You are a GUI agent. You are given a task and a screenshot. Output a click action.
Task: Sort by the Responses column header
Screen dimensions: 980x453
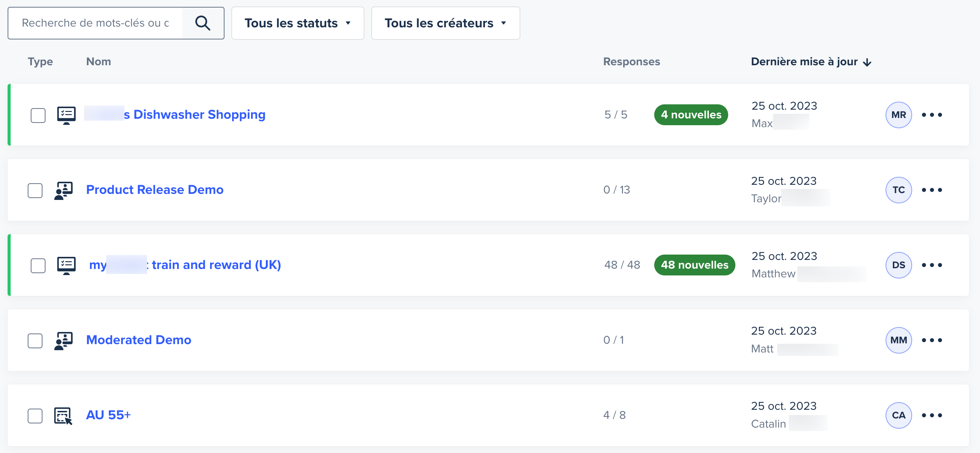point(631,62)
